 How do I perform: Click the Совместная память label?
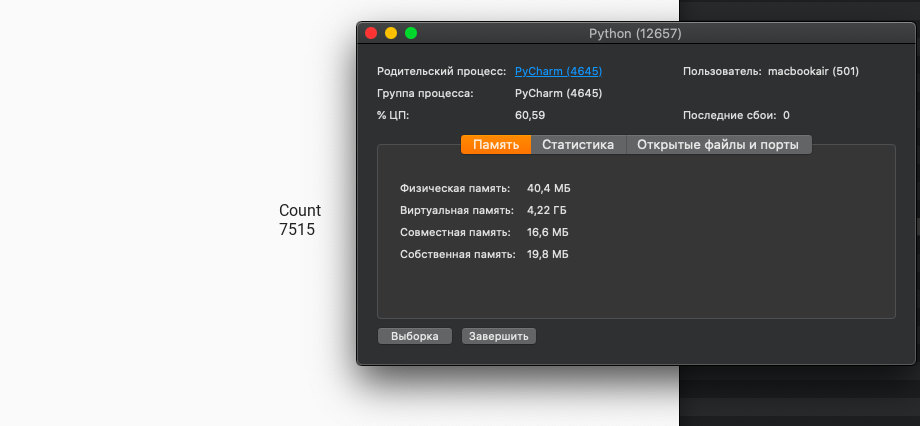455,232
